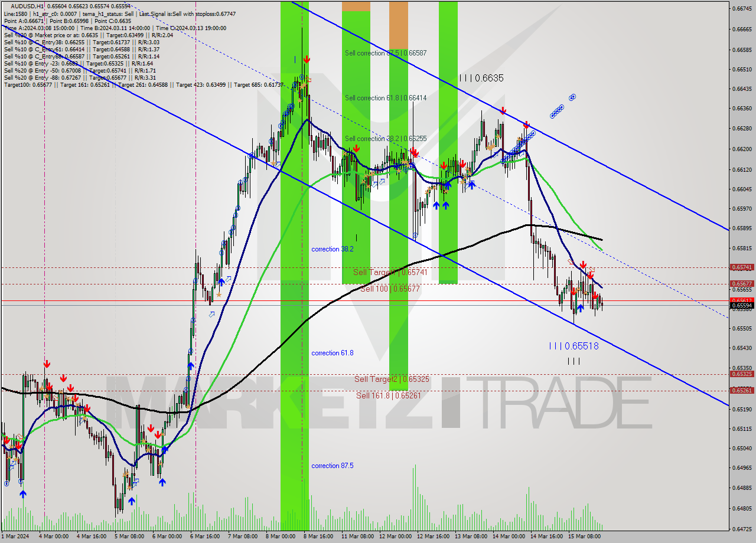Click the '1 Mar 2024' date label
756x543 pixels.
pos(15,537)
